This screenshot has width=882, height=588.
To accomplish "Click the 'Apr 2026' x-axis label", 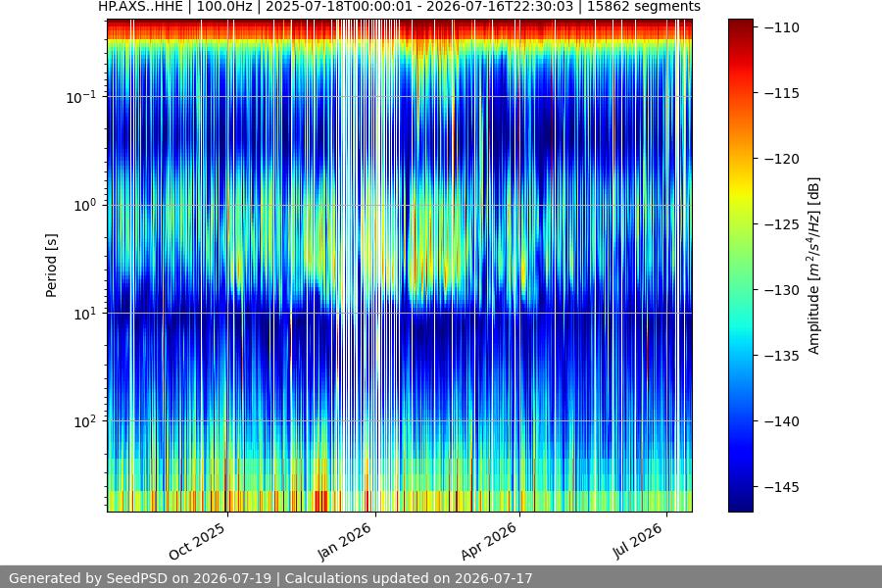I will pos(489,541).
